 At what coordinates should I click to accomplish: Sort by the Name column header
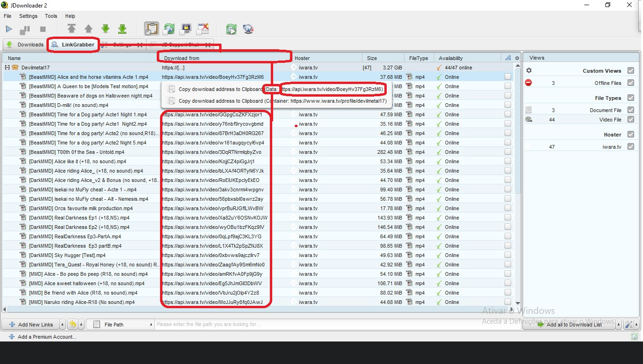(81, 58)
